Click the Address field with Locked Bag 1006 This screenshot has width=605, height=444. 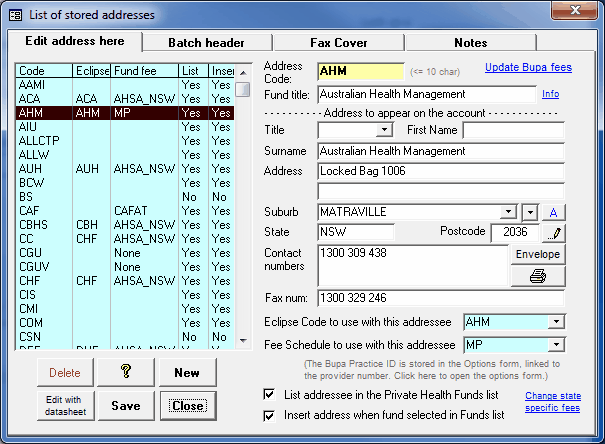(441, 171)
